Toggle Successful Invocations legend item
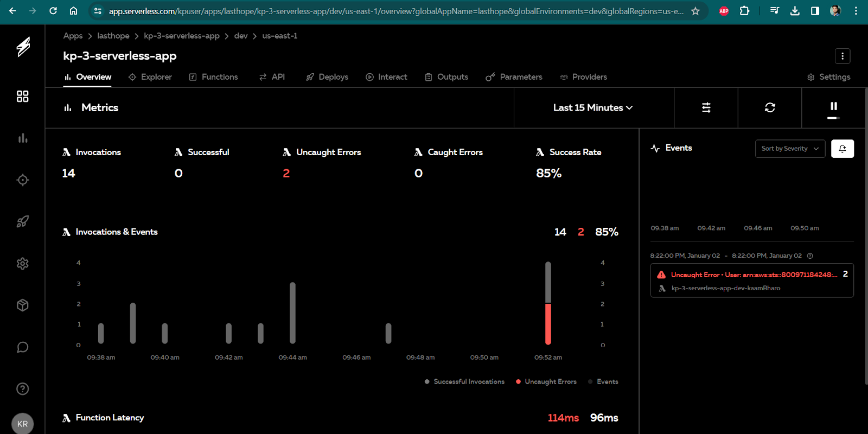The image size is (868, 434). pyautogui.click(x=464, y=382)
